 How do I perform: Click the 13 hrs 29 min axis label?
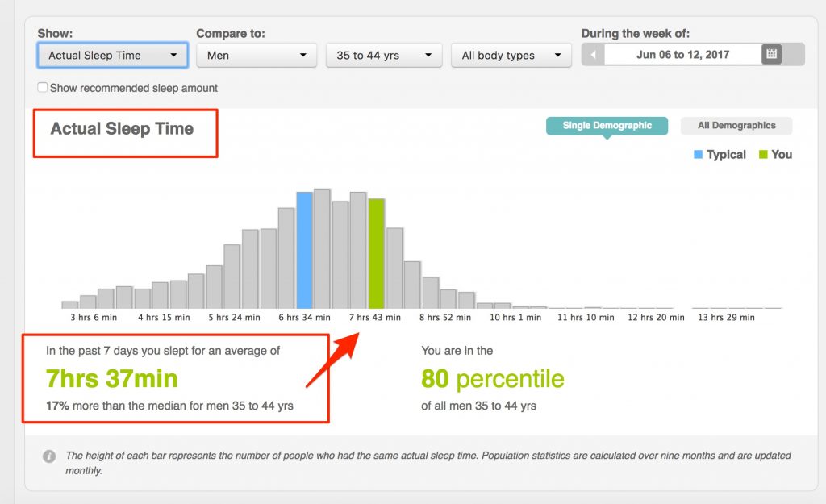(727, 318)
